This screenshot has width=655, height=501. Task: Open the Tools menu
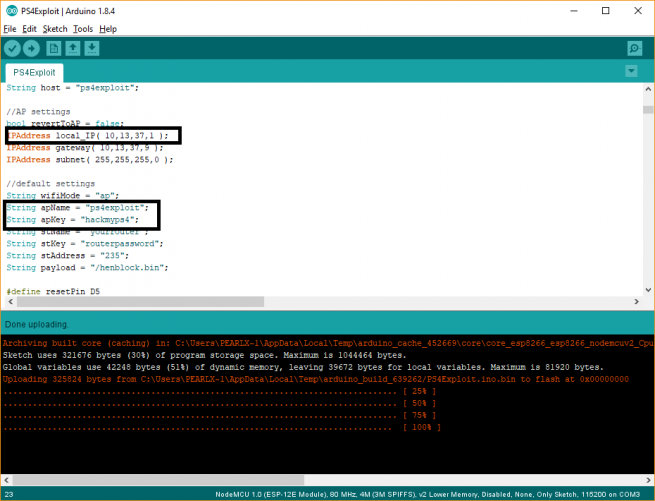[x=83, y=29]
